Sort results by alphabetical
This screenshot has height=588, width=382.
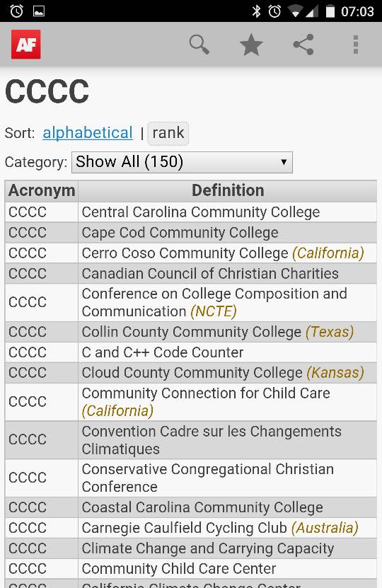click(88, 133)
